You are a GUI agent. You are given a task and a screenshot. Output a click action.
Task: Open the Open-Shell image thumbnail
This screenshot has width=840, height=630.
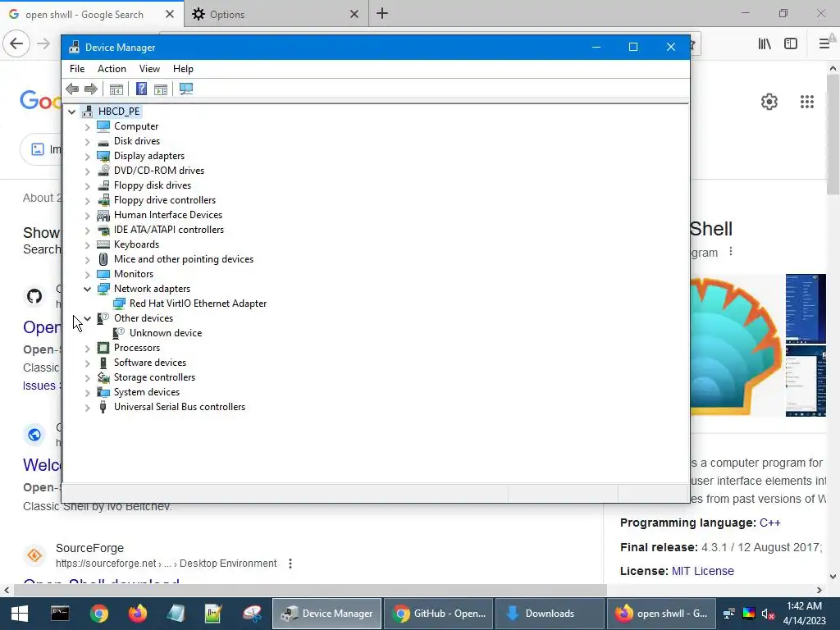pyautogui.click(x=737, y=345)
